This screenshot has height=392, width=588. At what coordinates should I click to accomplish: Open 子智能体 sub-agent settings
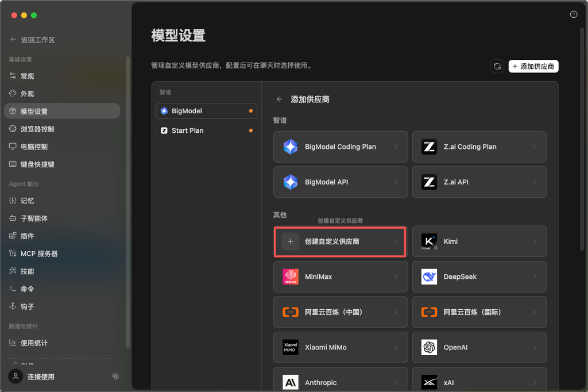click(x=62, y=218)
